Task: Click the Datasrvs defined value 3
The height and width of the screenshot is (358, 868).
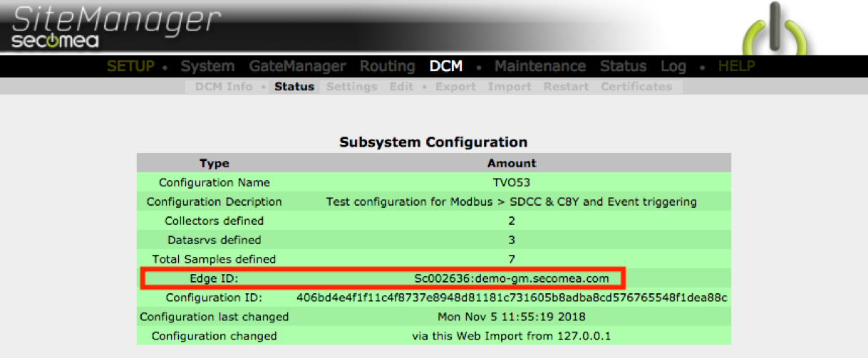Action: [512, 240]
